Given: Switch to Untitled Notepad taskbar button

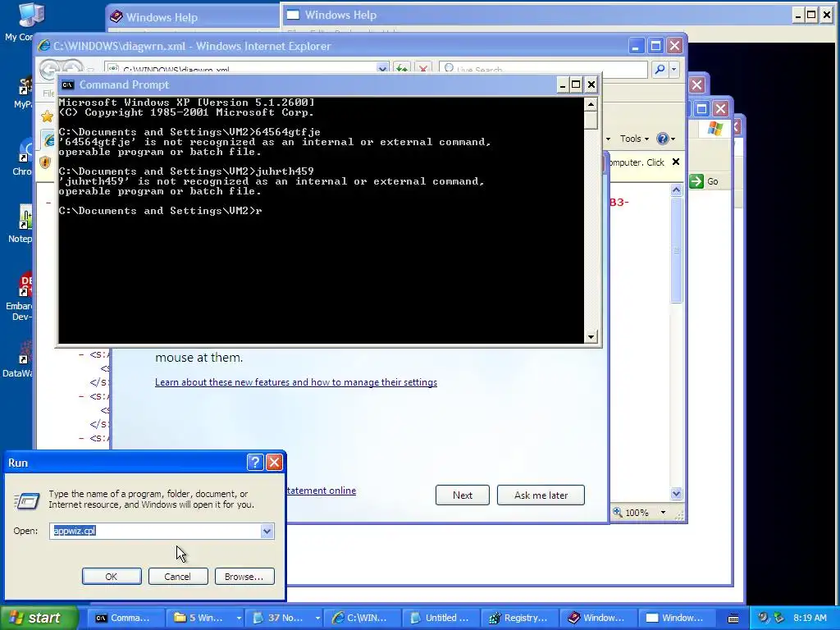Looking at the screenshot, I should coord(440,618).
